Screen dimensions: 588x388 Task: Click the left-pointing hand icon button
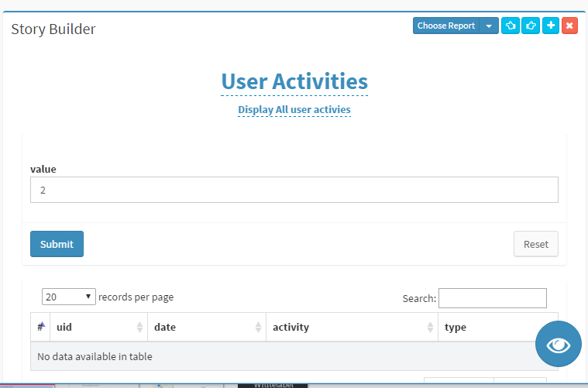click(511, 26)
